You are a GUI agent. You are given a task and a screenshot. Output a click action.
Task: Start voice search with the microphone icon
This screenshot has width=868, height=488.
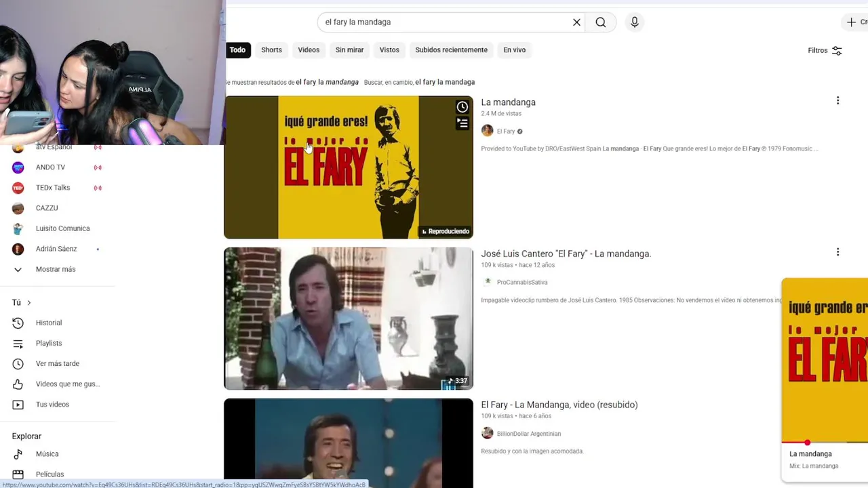pos(635,22)
